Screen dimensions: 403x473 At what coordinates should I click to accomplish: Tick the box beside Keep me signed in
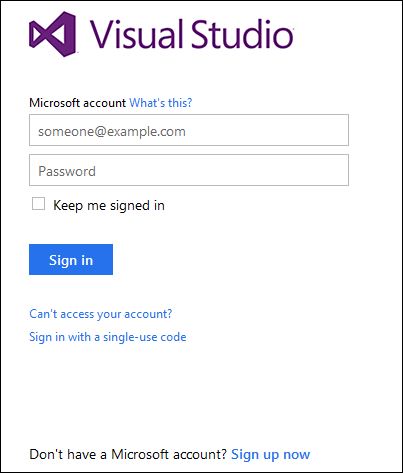pyautogui.click(x=38, y=204)
